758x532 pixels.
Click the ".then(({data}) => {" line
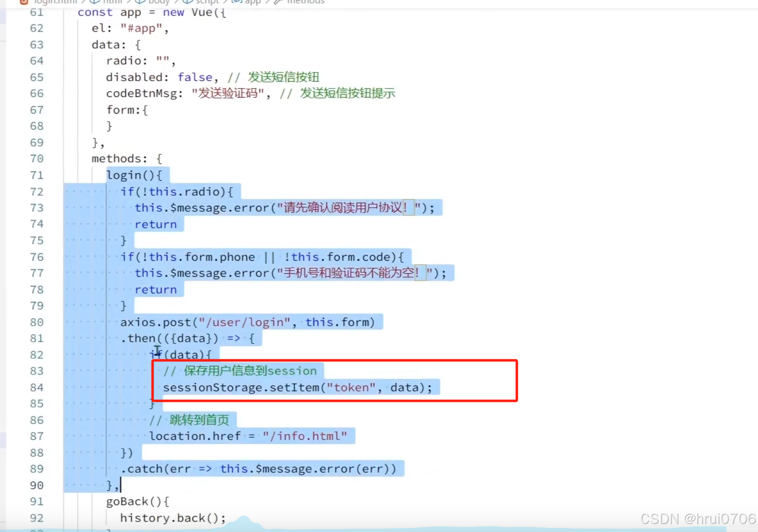pos(188,338)
